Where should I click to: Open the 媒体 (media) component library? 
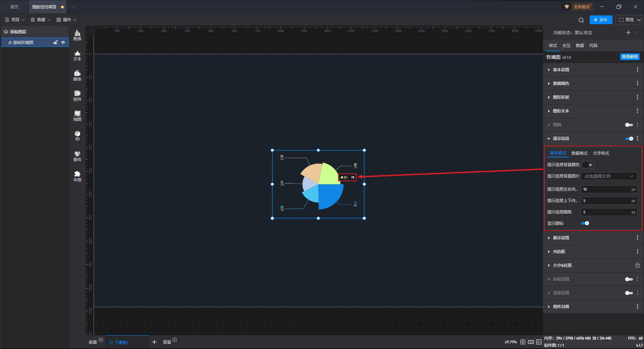(x=77, y=76)
